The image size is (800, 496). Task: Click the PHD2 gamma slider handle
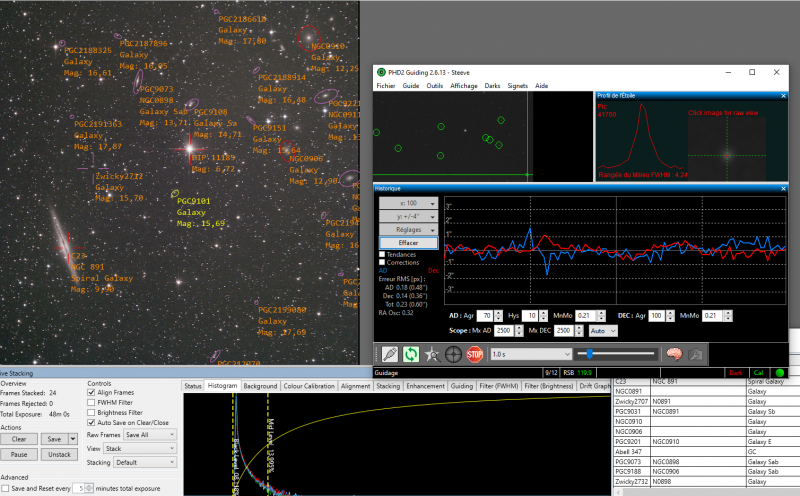(589, 354)
